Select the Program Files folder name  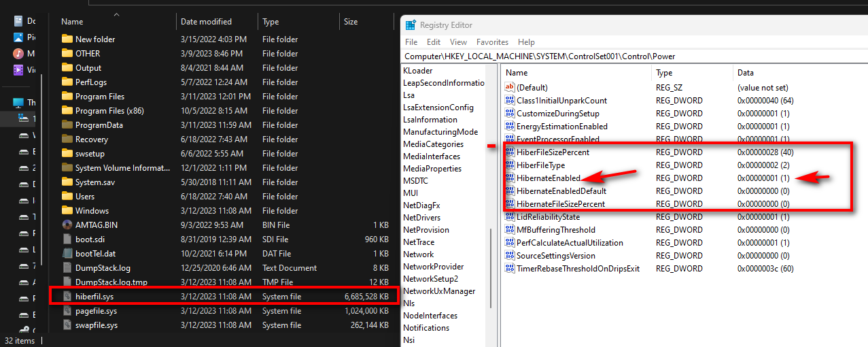(100, 96)
